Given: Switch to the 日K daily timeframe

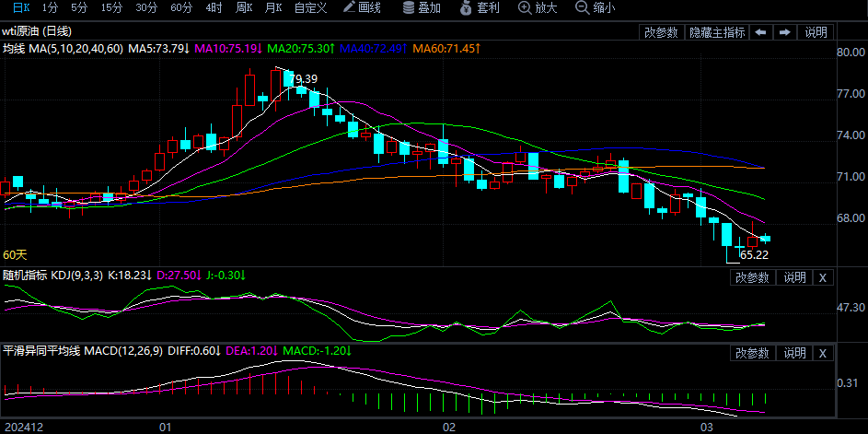Looking at the screenshot, I should tap(20, 8).
